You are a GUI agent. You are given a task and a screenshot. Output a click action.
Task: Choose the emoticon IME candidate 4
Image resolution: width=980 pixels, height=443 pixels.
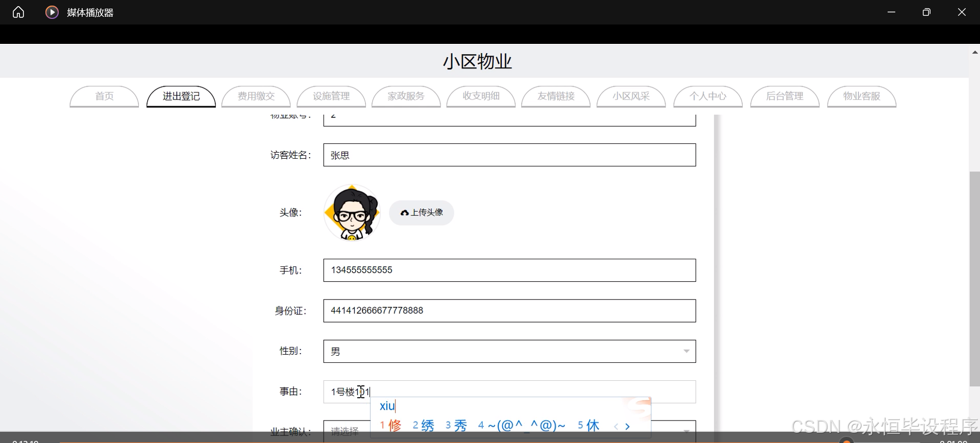point(522,425)
